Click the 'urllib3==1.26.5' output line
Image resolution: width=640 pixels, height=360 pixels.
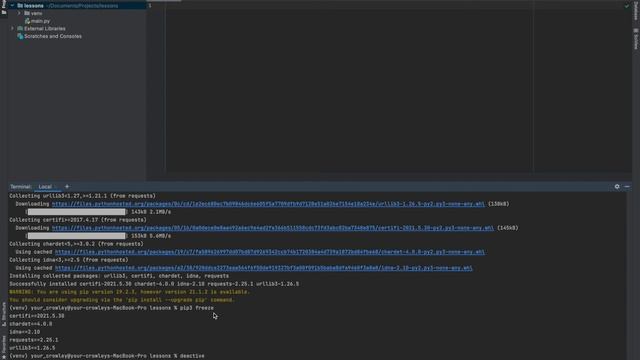32,348
